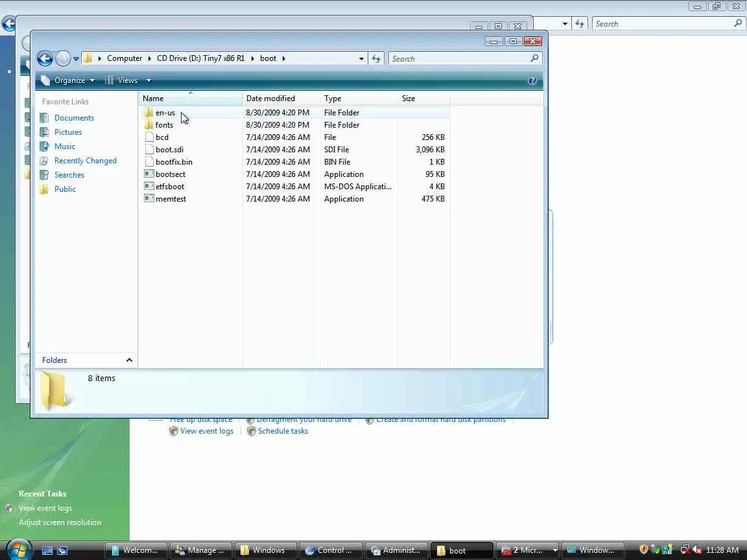This screenshot has width=747, height=560.
Task: Select the en-us folder icon
Action: (148, 112)
